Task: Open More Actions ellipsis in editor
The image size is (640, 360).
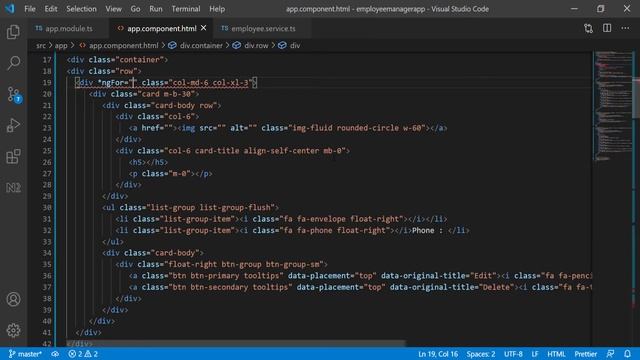Action: 625,28
